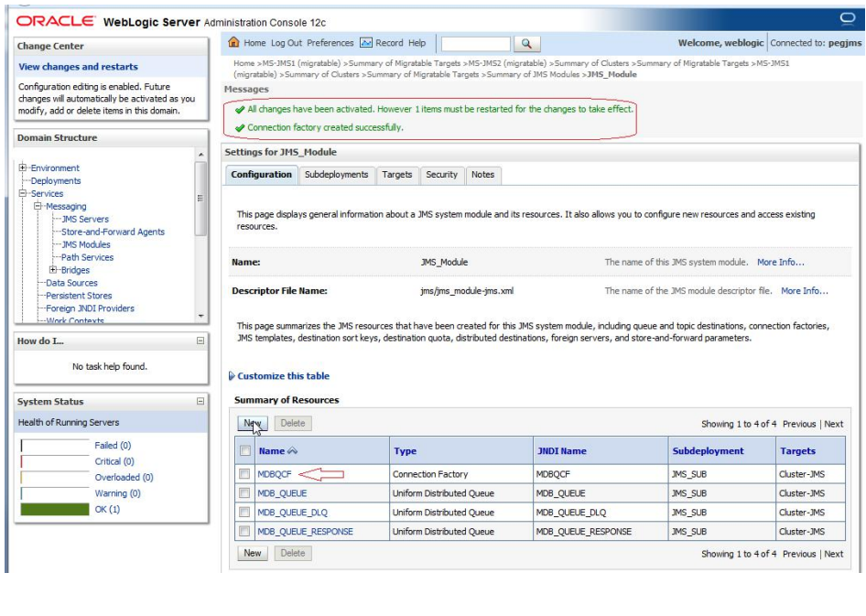Image resolution: width=866 pixels, height=616 pixels.
Task: Select Deployments tree item
Action: pyautogui.click(x=56, y=180)
